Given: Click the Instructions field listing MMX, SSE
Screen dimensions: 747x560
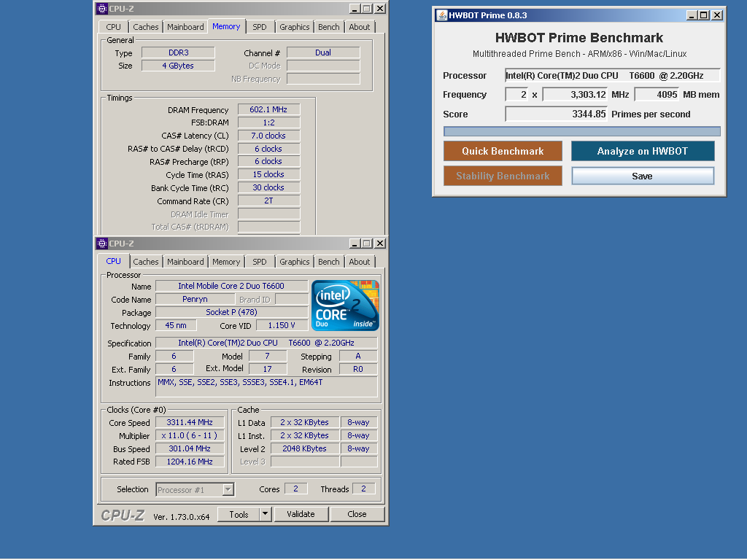Looking at the screenshot, I should (x=266, y=386).
